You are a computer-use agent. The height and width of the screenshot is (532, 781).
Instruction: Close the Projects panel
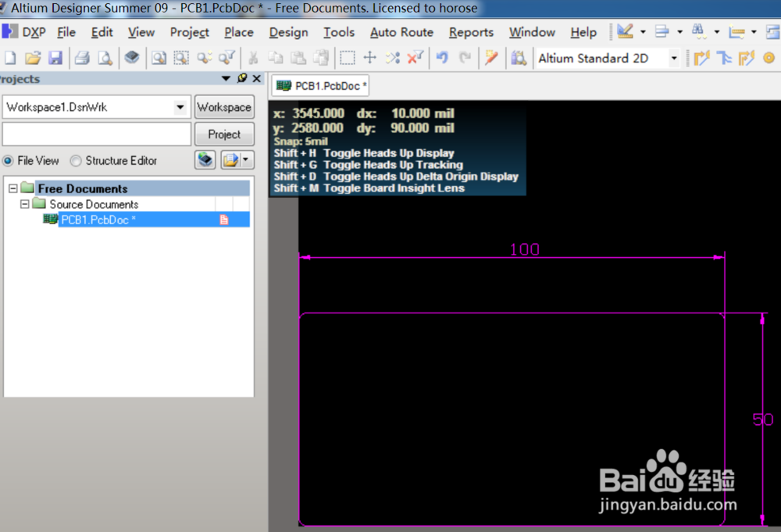click(256, 78)
